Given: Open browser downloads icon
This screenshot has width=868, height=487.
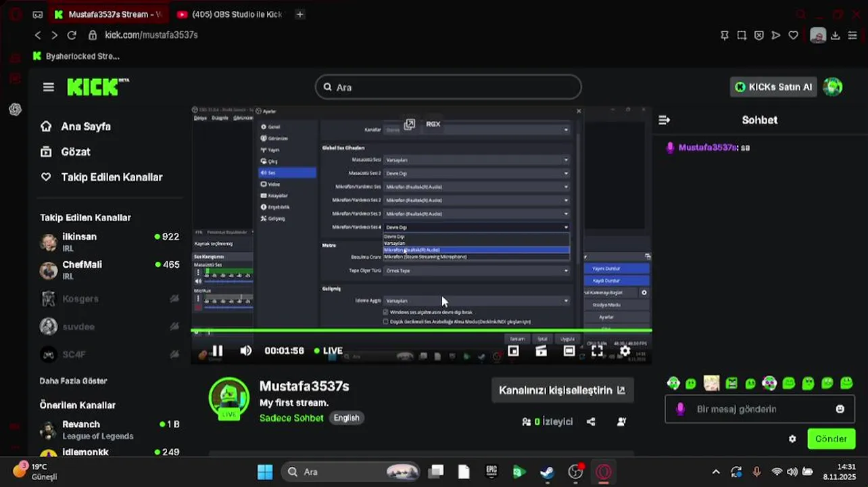Looking at the screenshot, I should (x=836, y=35).
